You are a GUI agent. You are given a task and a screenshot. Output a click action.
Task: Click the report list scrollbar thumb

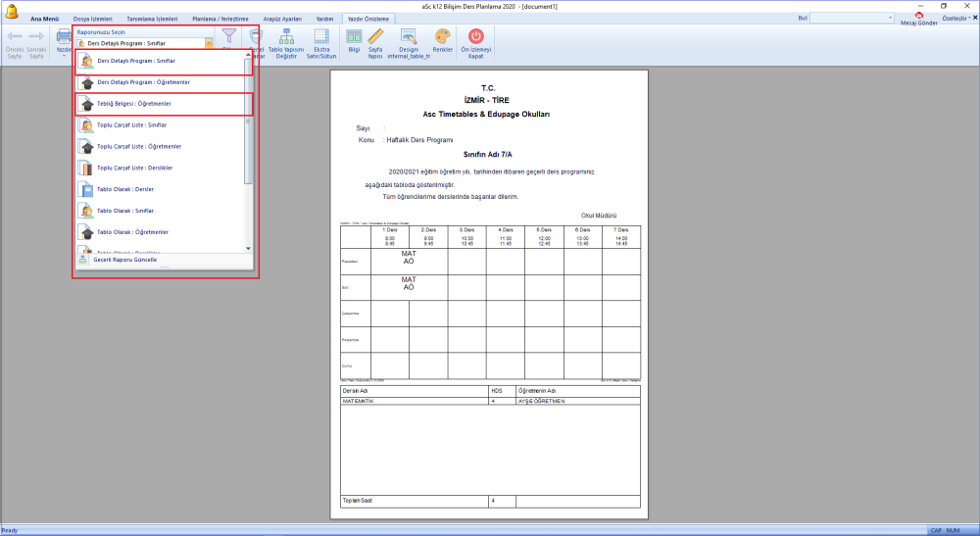248,122
